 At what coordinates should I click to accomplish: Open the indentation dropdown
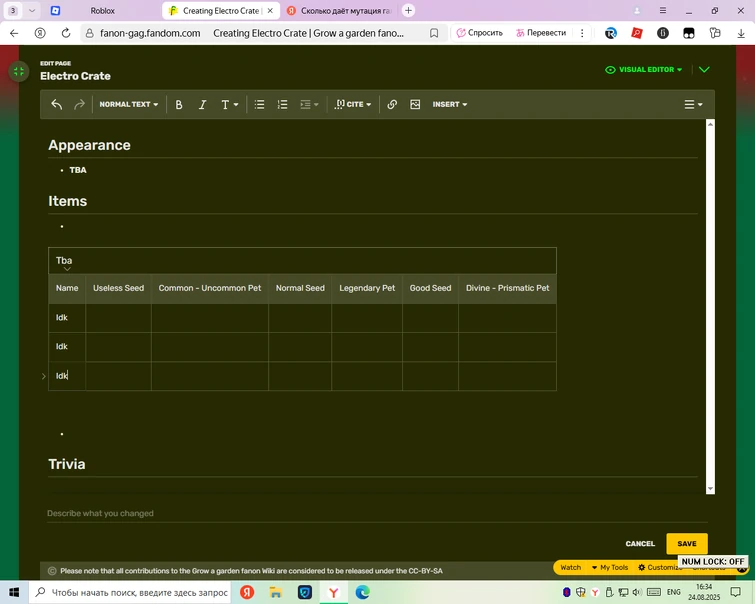pos(309,105)
